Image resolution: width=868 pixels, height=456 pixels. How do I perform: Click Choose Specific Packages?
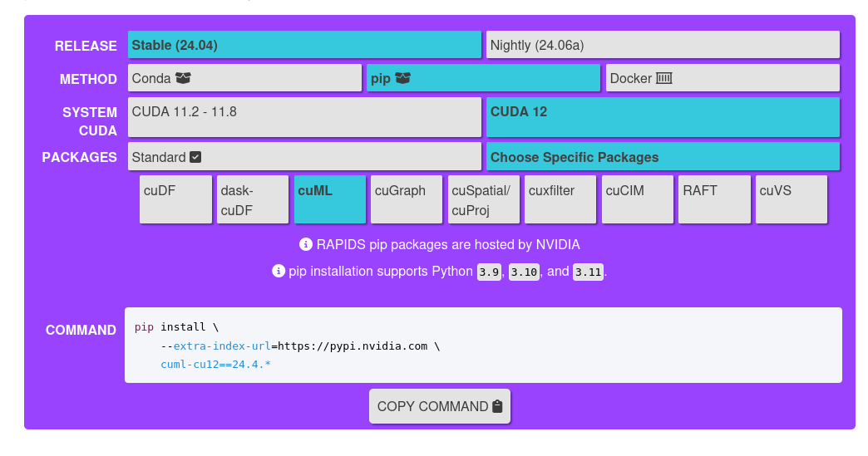pos(663,157)
